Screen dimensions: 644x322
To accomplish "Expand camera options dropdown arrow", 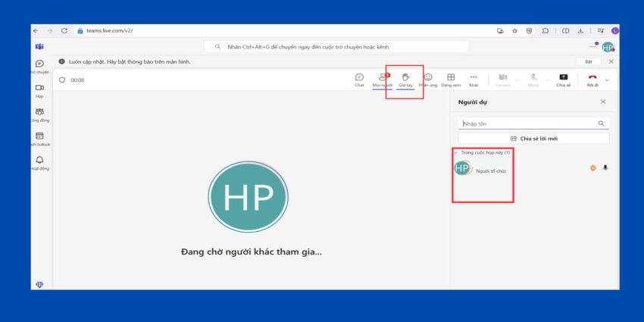I will 517,80.
